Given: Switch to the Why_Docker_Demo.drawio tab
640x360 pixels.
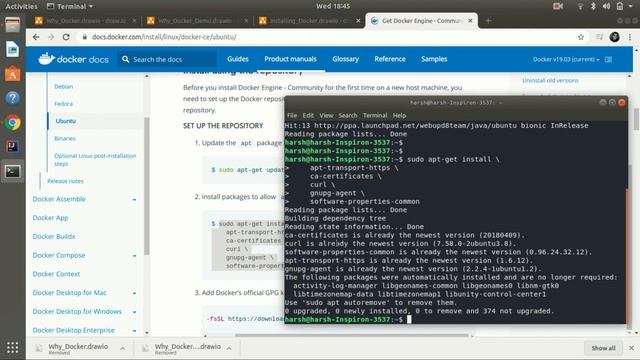Looking at the screenshot, I should (x=198, y=20).
